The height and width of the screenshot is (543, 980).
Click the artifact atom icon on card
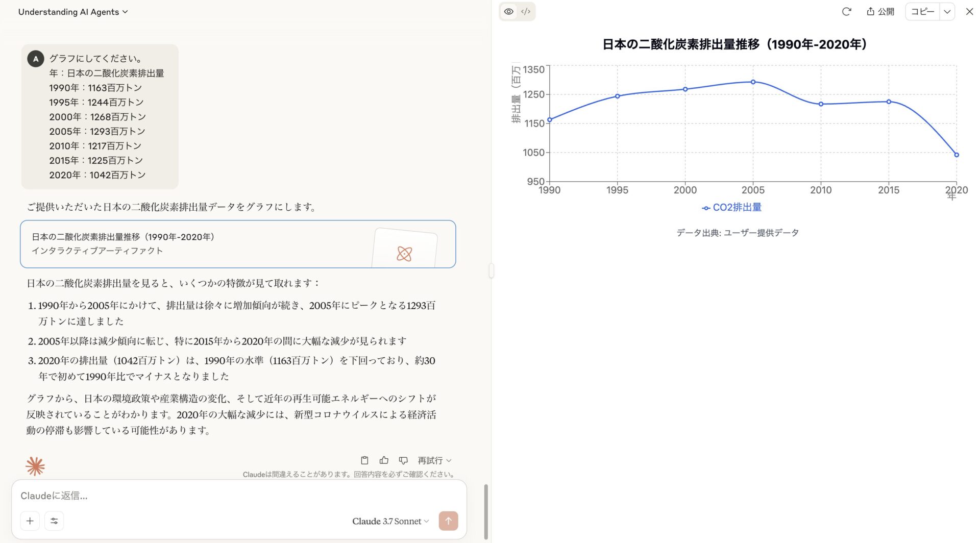[x=404, y=254]
